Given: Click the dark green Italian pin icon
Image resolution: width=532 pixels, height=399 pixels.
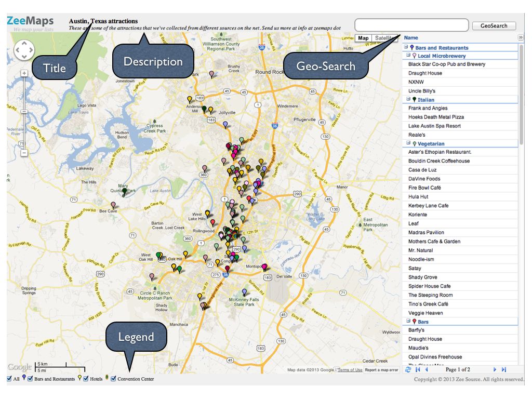Looking at the screenshot, I should click(x=414, y=99).
